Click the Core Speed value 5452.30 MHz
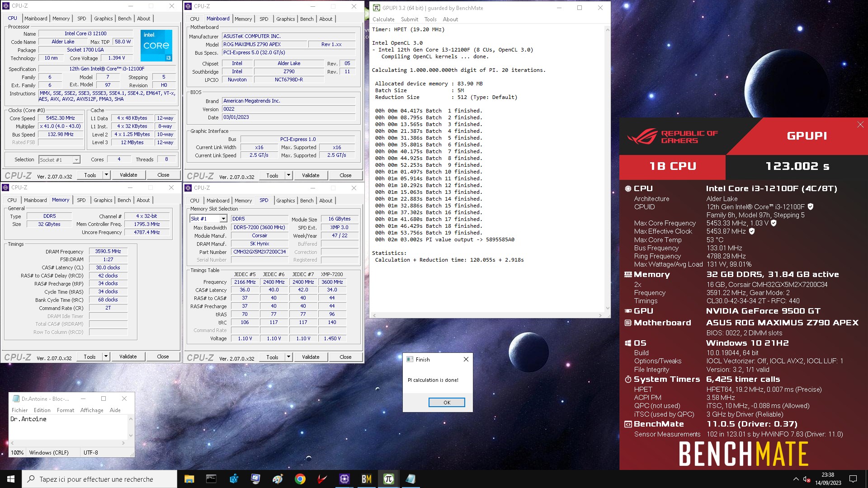Screen dimensions: 868x488 [x=61, y=118]
